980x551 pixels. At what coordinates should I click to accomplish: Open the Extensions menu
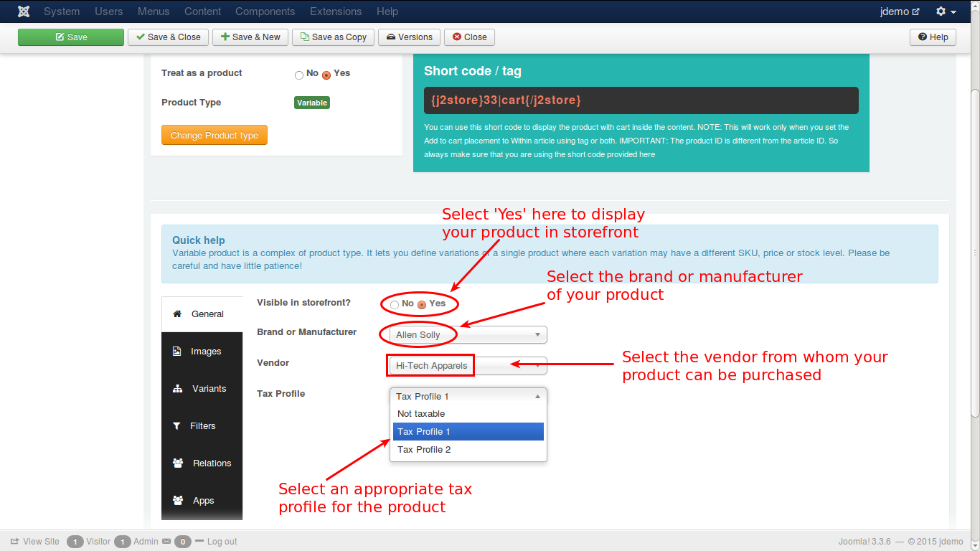pos(336,11)
